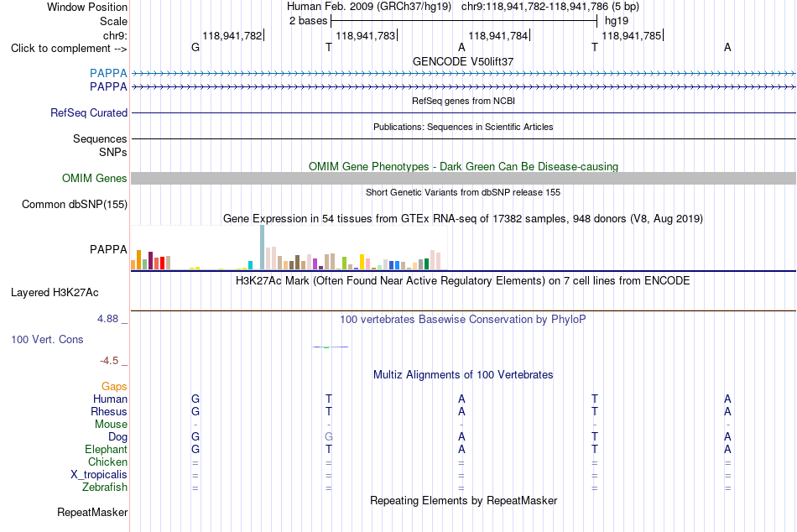Select the Dog alignment row label
Screen dimensions: 797x532
[118, 437]
